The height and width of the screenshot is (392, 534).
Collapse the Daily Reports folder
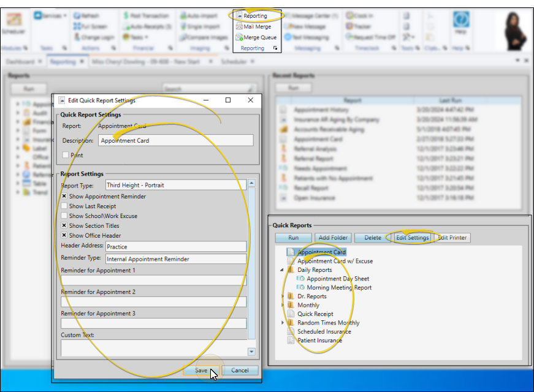coord(282,270)
